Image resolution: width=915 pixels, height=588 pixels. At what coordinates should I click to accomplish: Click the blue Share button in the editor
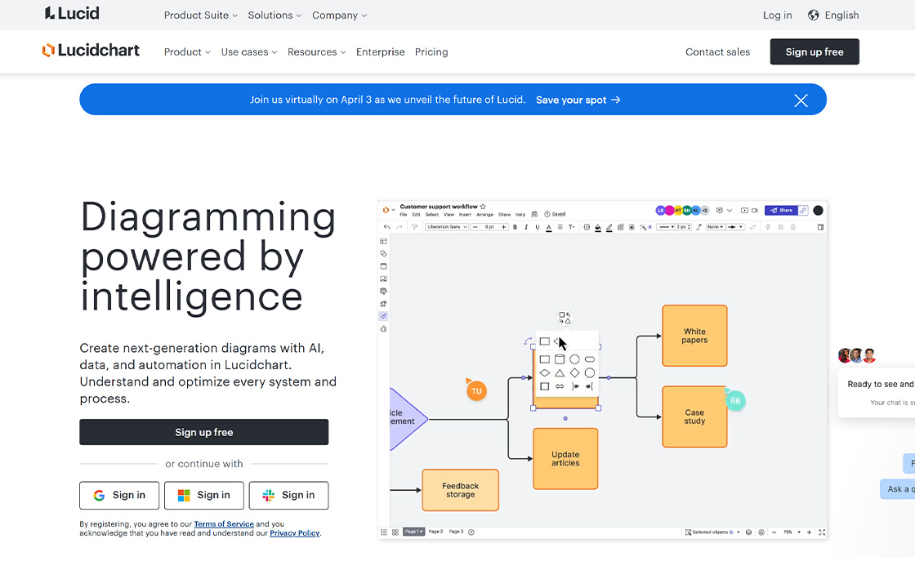[x=781, y=211]
